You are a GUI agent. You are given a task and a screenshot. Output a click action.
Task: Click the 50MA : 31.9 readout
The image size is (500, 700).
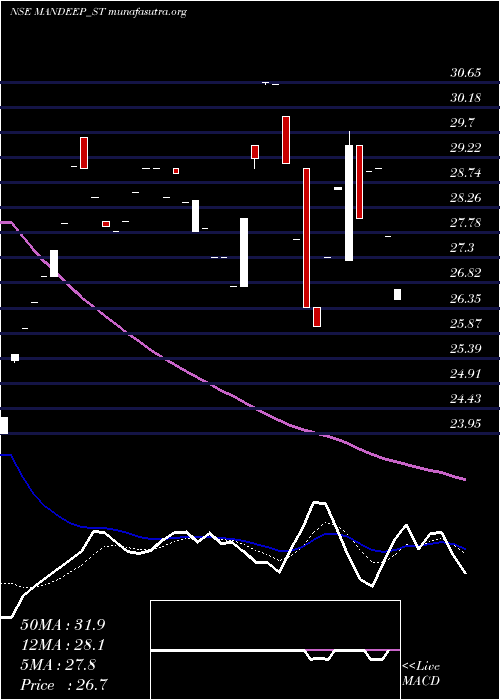click(x=63, y=625)
